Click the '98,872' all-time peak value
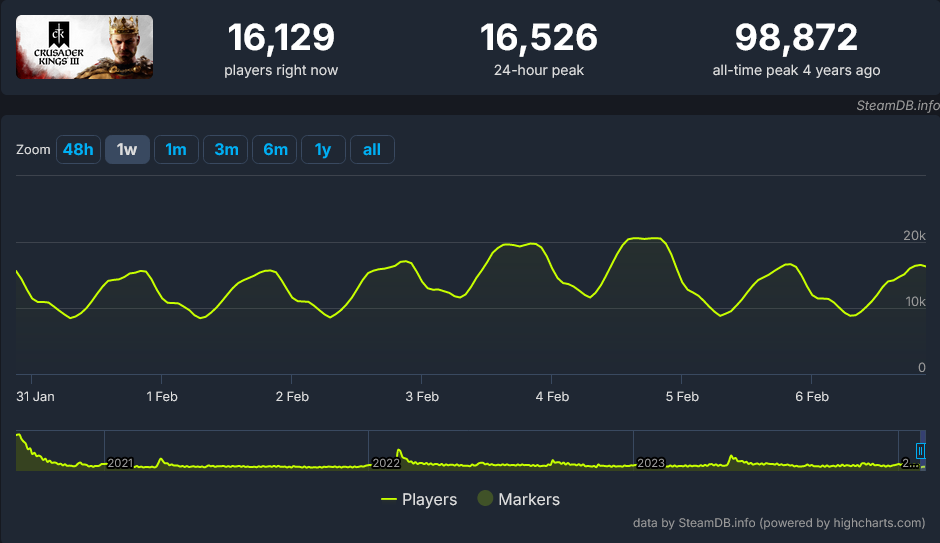 point(796,37)
